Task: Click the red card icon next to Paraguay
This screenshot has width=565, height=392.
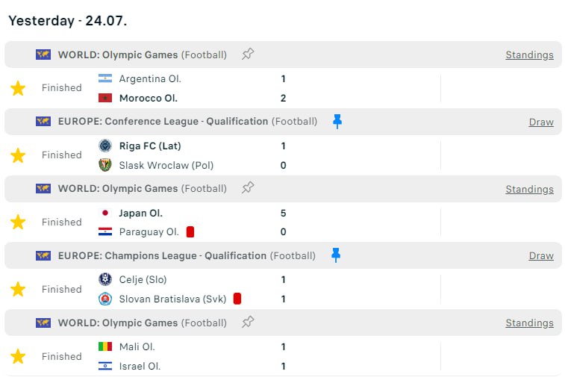Action: [x=190, y=232]
